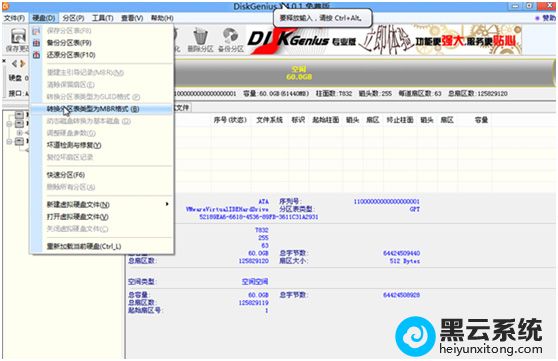
Task: Click the 备份分区 toolbar icon
Action: coord(230,36)
